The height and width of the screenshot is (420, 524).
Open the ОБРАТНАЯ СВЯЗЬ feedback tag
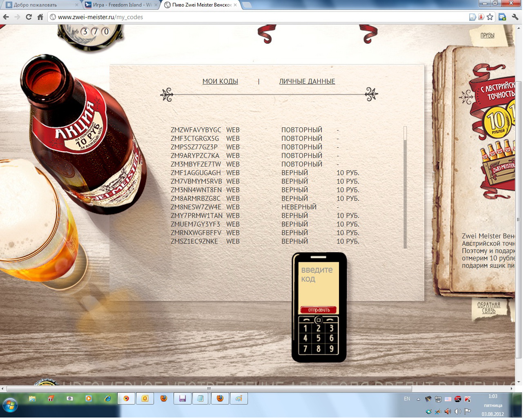click(x=489, y=308)
